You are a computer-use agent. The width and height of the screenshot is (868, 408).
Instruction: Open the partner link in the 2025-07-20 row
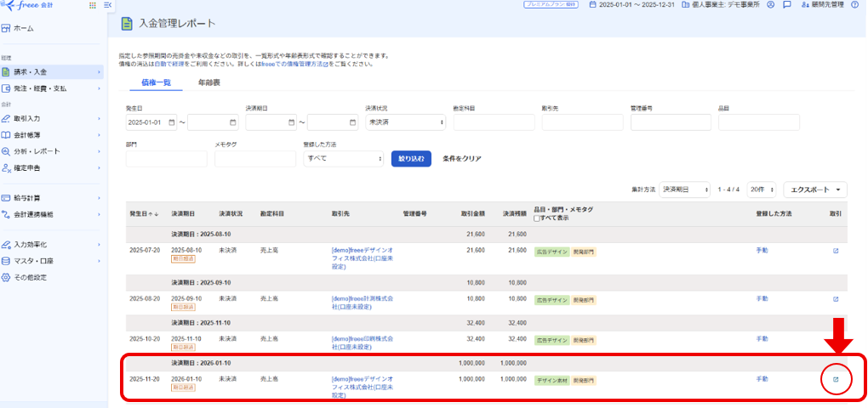click(363, 258)
